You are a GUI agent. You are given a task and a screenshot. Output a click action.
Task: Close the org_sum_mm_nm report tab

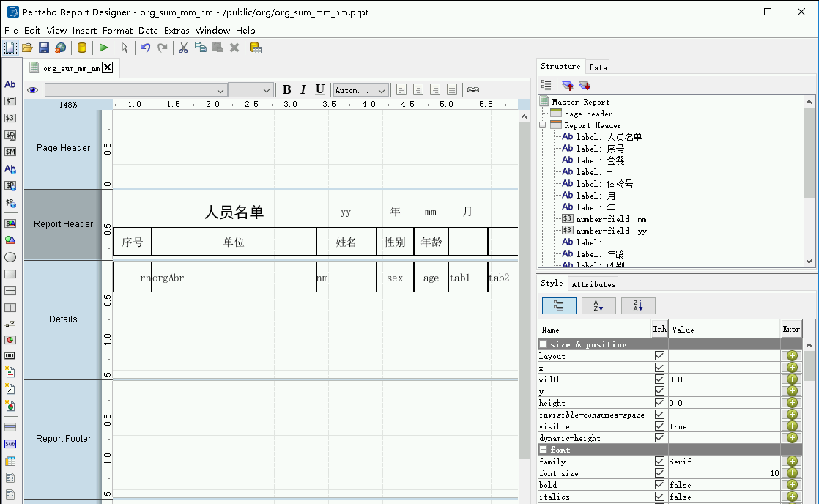107,67
